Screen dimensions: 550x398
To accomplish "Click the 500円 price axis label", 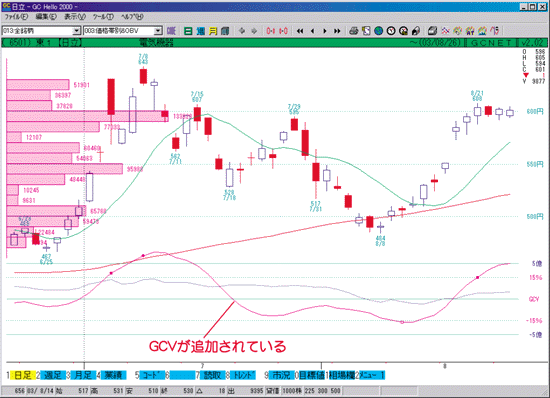I will point(535,217).
